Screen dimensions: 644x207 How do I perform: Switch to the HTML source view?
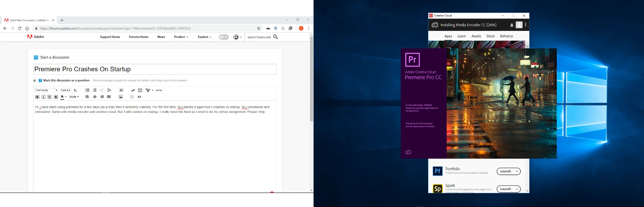[x=159, y=90]
